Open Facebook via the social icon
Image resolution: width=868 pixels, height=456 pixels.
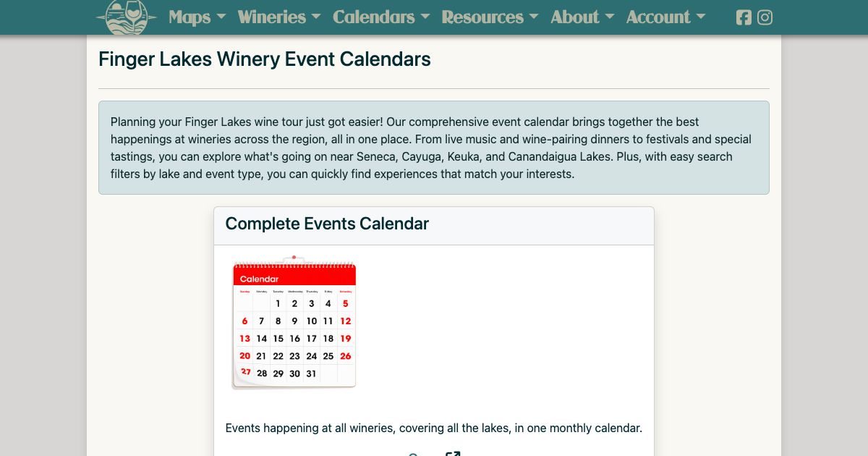coord(744,17)
